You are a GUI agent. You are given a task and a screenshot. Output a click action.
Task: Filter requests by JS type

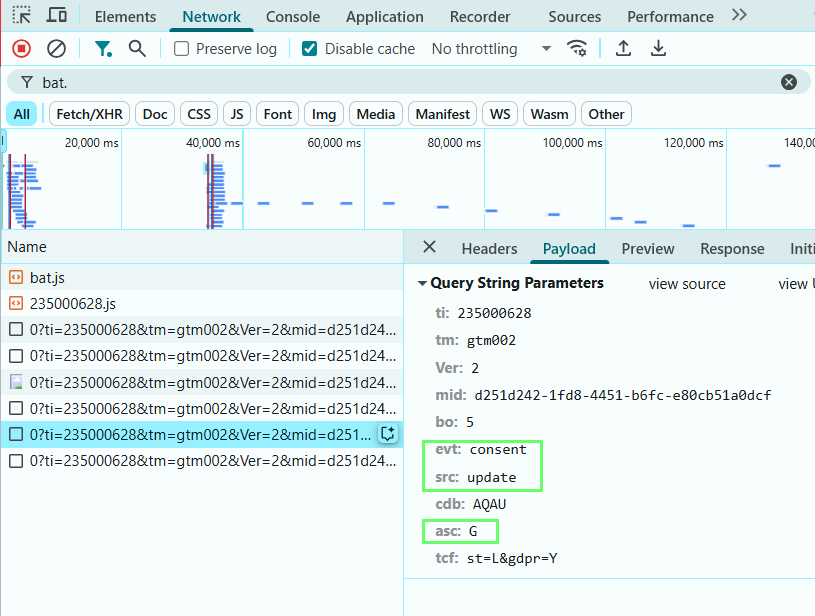coord(237,114)
